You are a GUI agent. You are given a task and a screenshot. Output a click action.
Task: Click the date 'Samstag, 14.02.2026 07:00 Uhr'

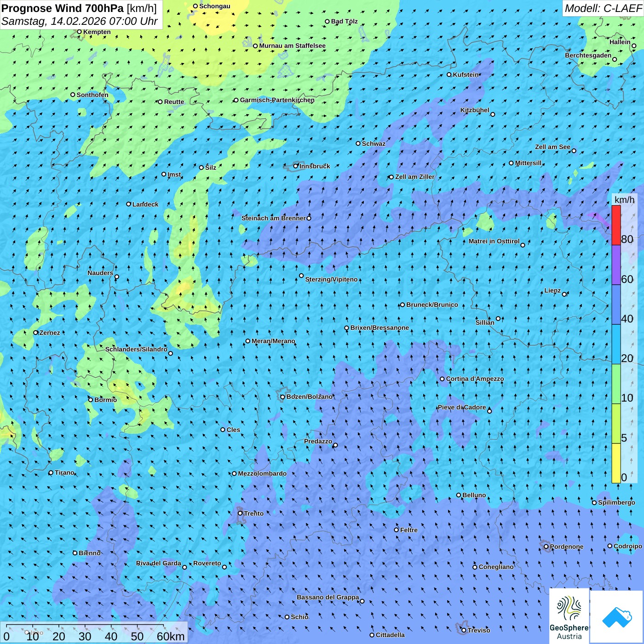click(x=80, y=21)
